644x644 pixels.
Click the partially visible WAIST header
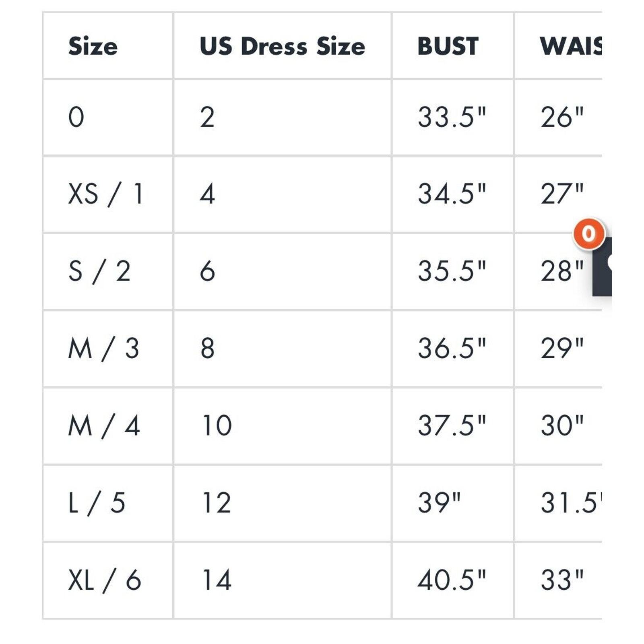(x=571, y=46)
